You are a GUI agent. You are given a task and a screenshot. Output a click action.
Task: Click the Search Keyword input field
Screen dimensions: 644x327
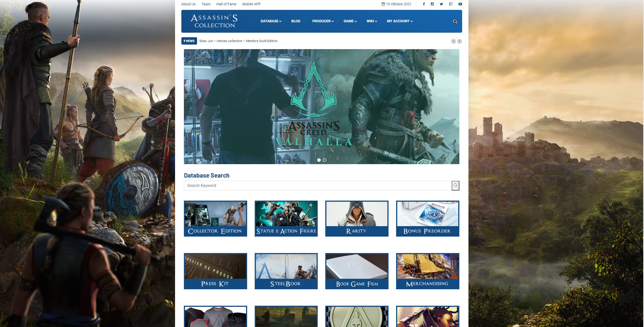tap(318, 185)
